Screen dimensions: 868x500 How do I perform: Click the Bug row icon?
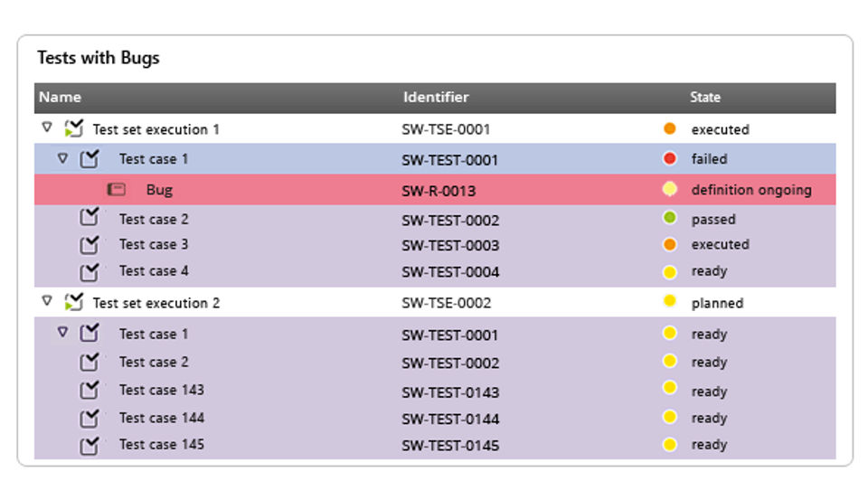(116, 190)
